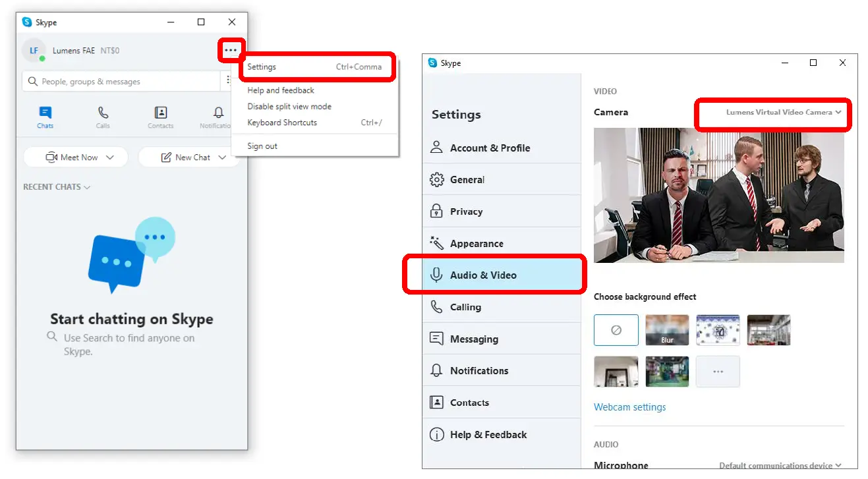Image resolution: width=868 pixels, height=479 pixels.
Task: Switch to the Chats tab
Action: 45,117
